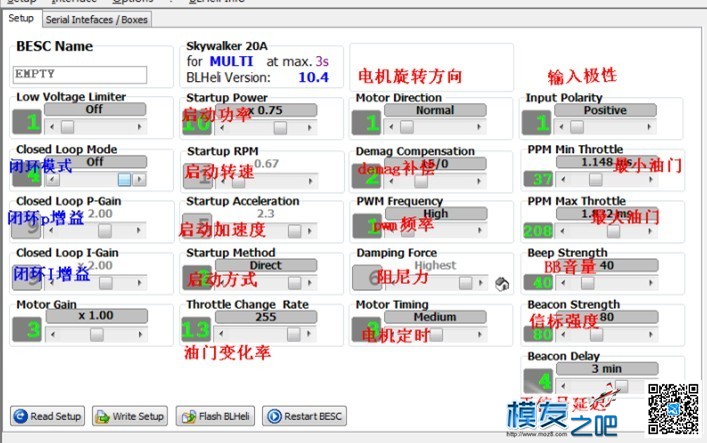Click Write Setup button
This screenshot has height=443, width=707.
pos(130,416)
